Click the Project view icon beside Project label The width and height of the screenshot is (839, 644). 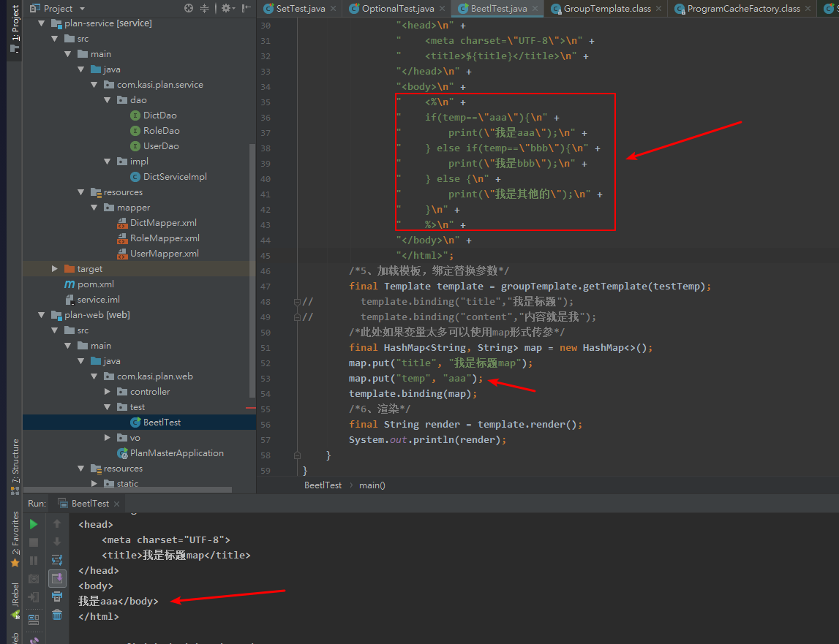click(35, 8)
